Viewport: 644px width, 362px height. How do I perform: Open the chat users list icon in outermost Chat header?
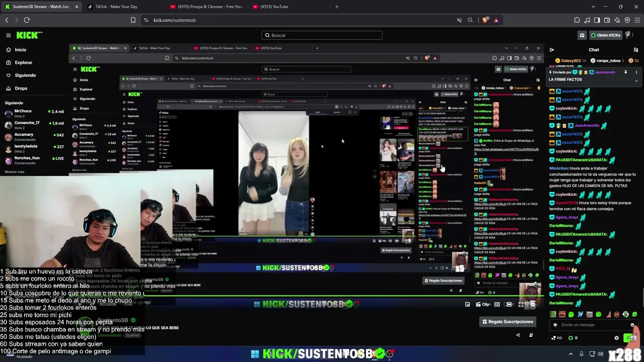click(x=636, y=50)
